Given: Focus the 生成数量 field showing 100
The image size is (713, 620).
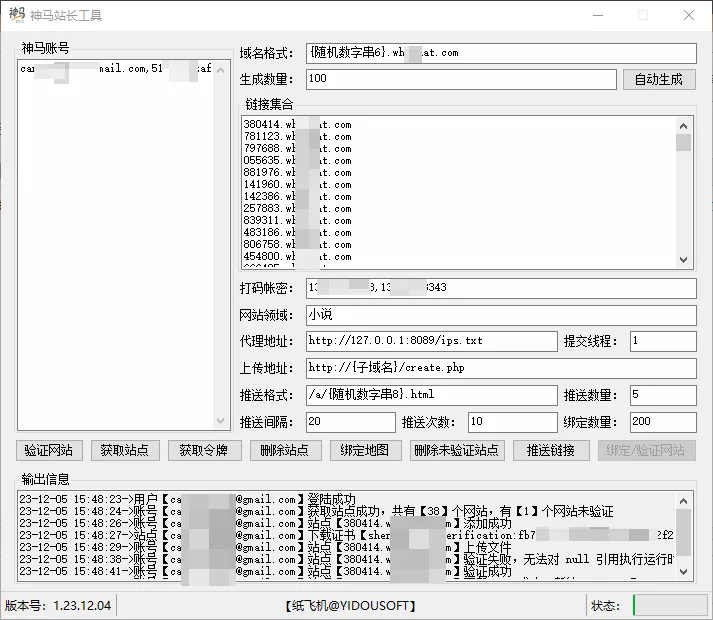Looking at the screenshot, I should (x=461, y=79).
